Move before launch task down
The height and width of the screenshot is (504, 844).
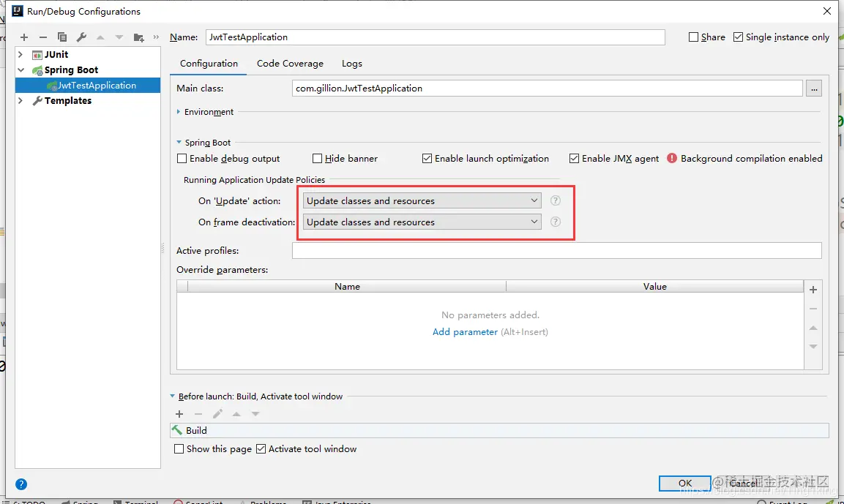tap(255, 413)
